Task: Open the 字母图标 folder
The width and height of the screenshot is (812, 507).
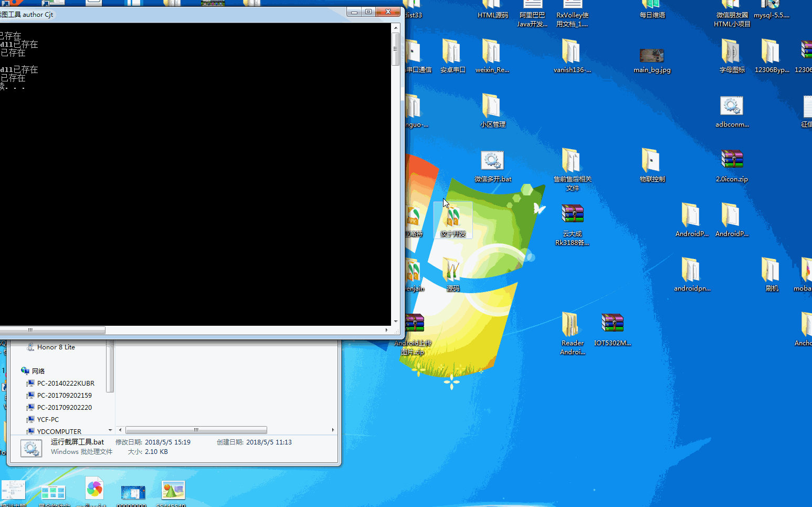Action: 731,56
